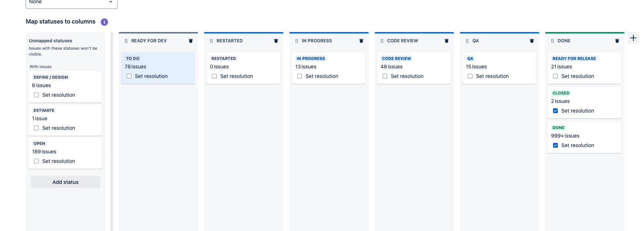Click the Unmapped statuses heading
This screenshot has height=231, width=644.
[50, 41]
